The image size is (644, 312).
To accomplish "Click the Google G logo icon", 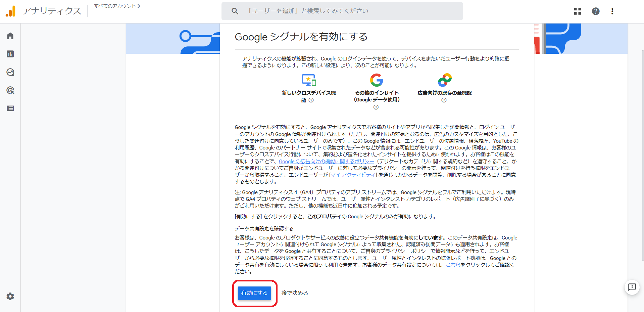I will tap(377, 80).
